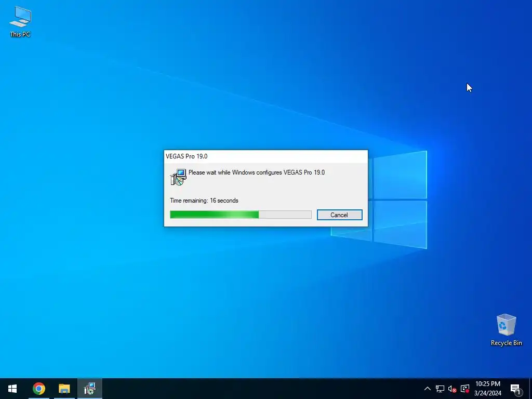Screen dimensions: 532x399
Task: Open File Explorer from the taskbar
Action: click(x=64, y=389)
